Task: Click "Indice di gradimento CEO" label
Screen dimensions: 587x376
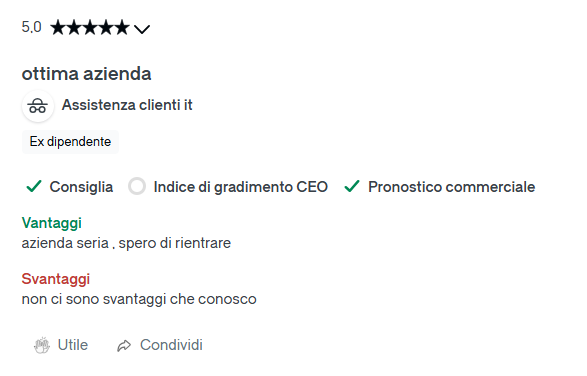Action: click(x=241, y=187)
